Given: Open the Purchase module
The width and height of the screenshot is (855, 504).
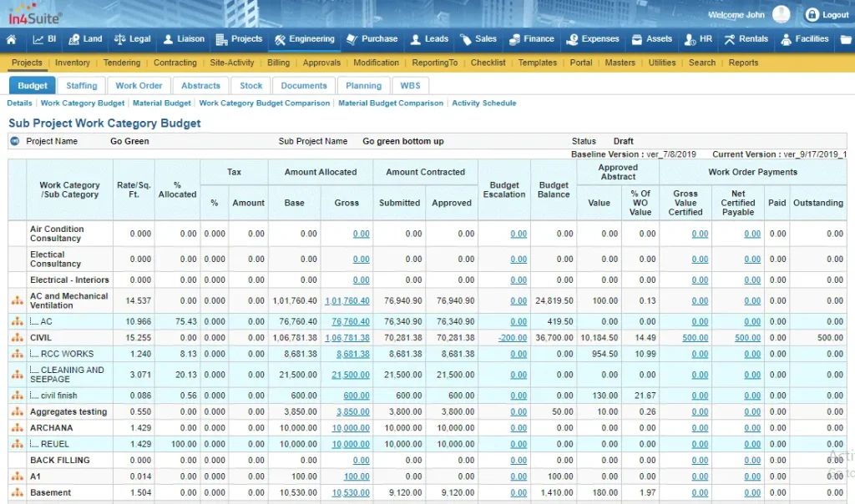Looking at the screenshot, I should (x=372, y=39).
